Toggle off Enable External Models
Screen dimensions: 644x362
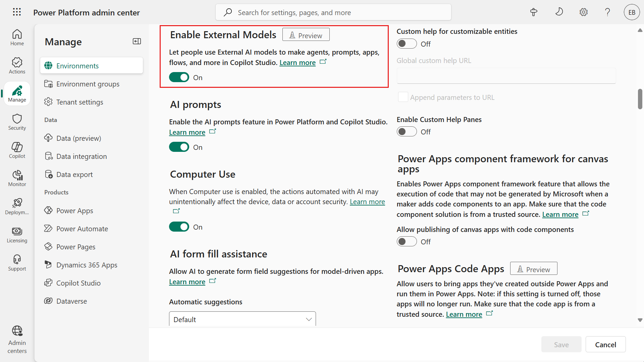tap(179, 77)
